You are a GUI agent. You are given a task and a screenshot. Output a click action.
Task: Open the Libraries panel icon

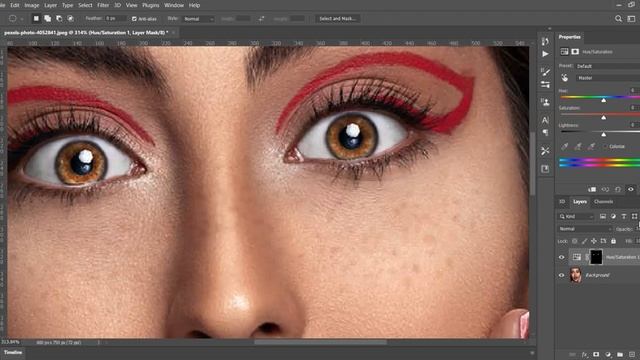point(545,169)
